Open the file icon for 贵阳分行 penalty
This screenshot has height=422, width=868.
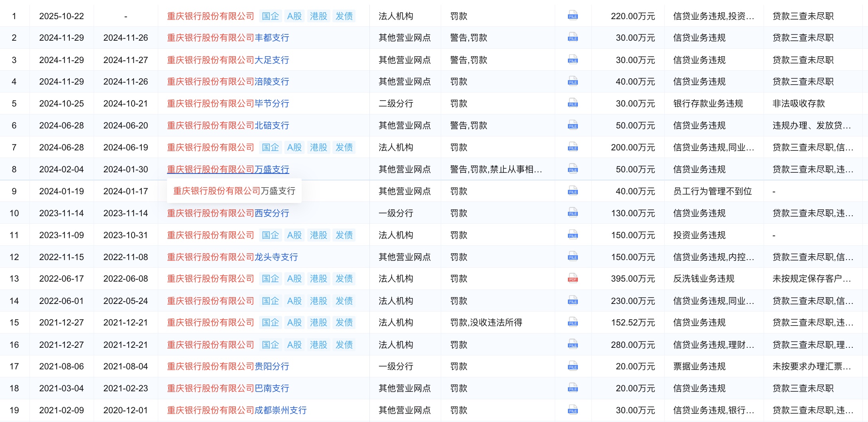point(573,366)
